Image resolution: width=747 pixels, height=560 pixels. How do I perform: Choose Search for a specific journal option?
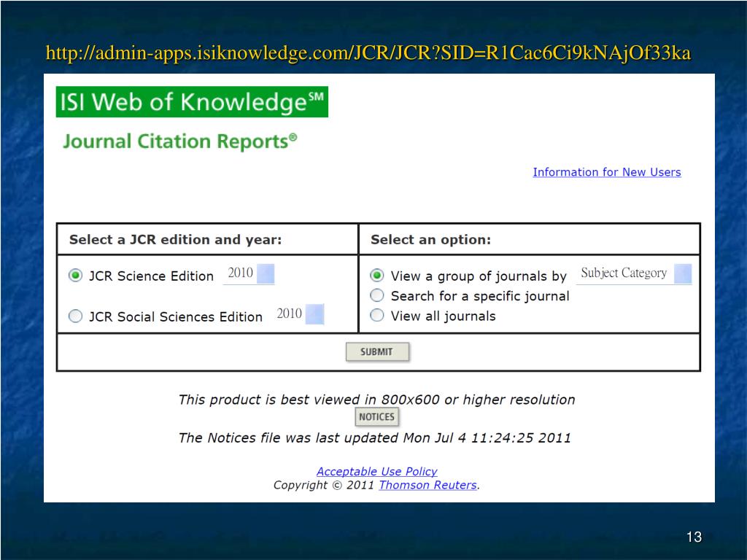(x=377, y=295)
